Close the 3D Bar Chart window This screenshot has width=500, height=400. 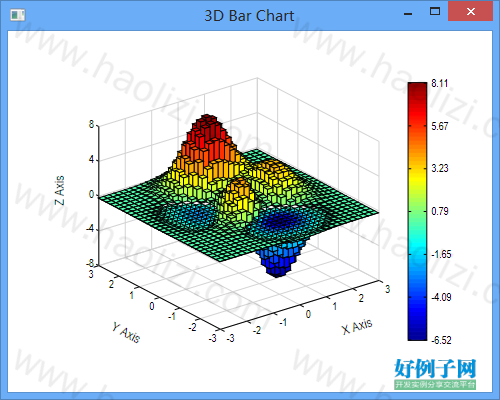(x=471, y=12)
